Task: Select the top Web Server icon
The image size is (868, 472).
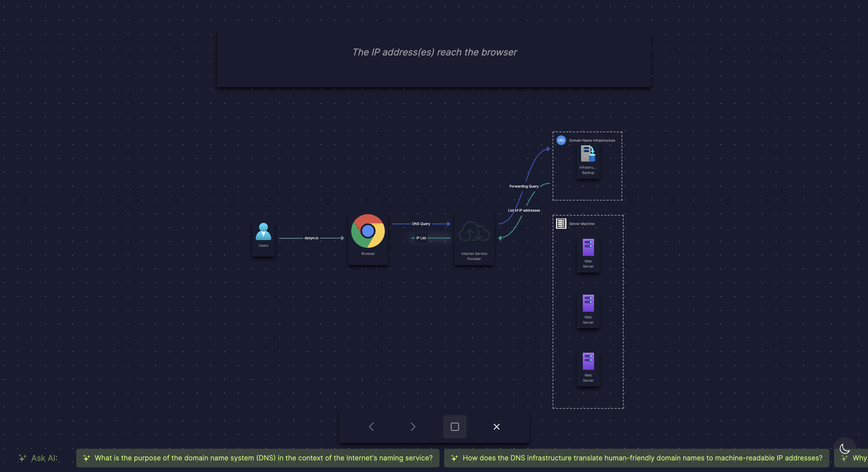Action: point(588,247)
